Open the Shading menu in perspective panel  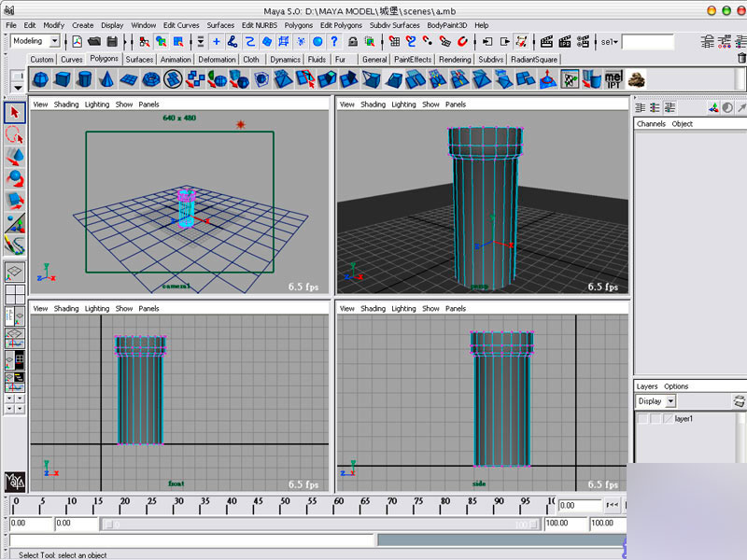coord(373,105)
